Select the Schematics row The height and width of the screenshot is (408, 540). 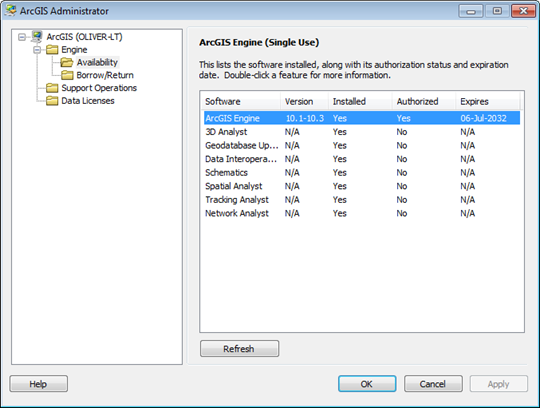pos(362,172)
